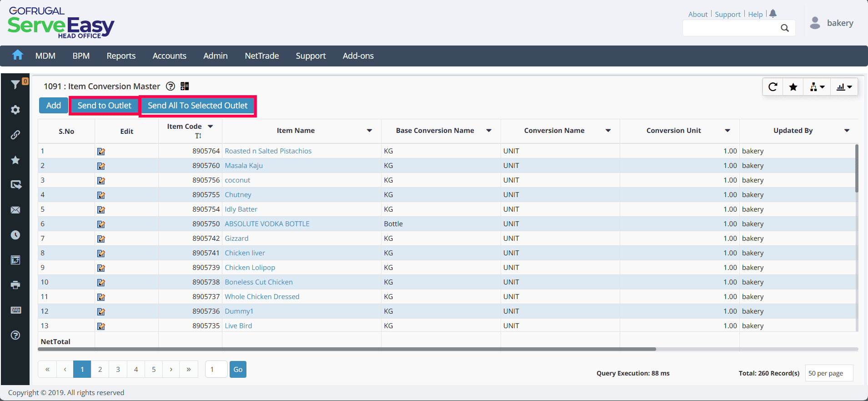
Task: Open the Roasted n Salted Pistachios link
Action: point(268,151)
